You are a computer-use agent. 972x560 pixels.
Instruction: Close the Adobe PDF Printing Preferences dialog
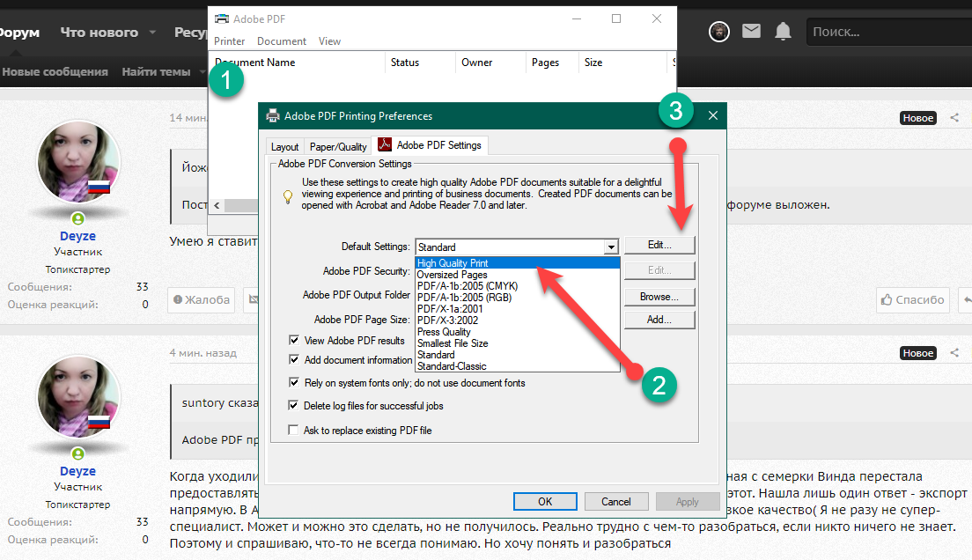tap(713, 115)
